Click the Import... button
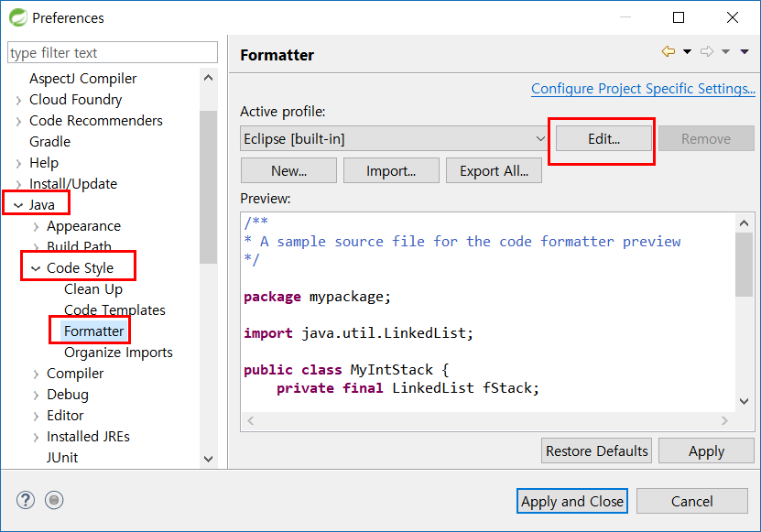Screen dimensions: 761x532 pos(391,171)
